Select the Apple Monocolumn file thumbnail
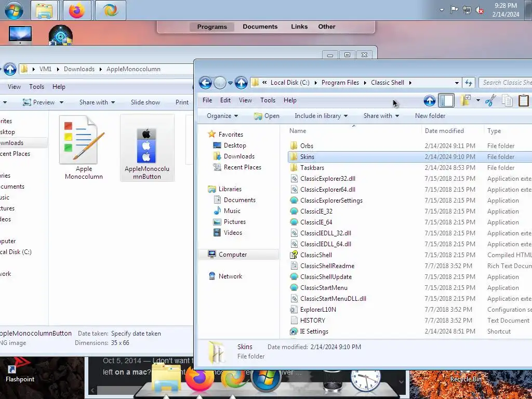The height and width of the screenshot is (399, 532). (x=84, y=148)
